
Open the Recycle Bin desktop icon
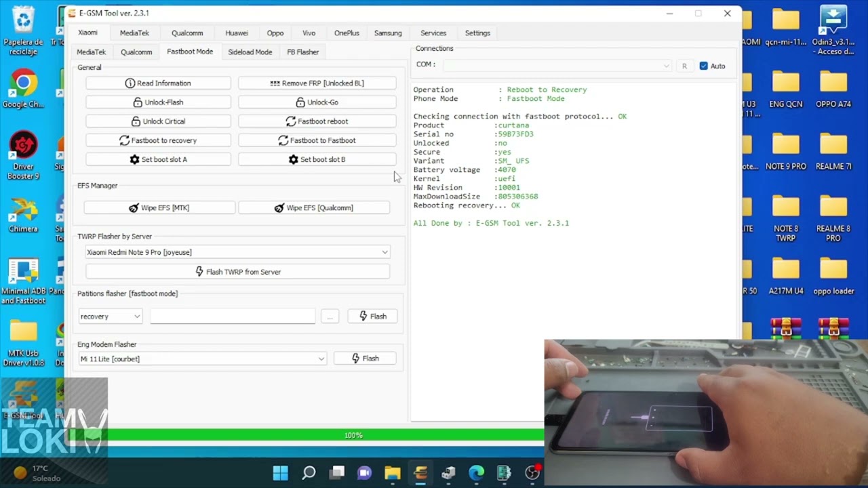point(23,31)
